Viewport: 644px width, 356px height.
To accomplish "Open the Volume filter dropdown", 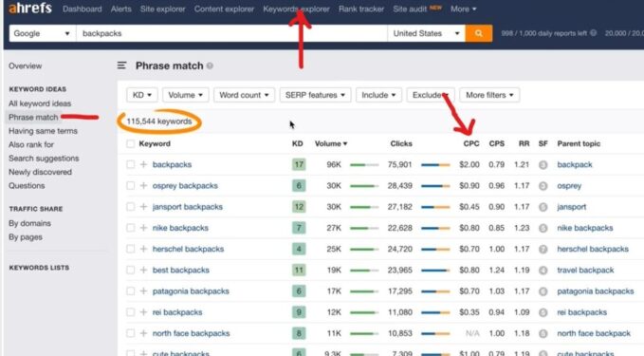I will [185, 95].
